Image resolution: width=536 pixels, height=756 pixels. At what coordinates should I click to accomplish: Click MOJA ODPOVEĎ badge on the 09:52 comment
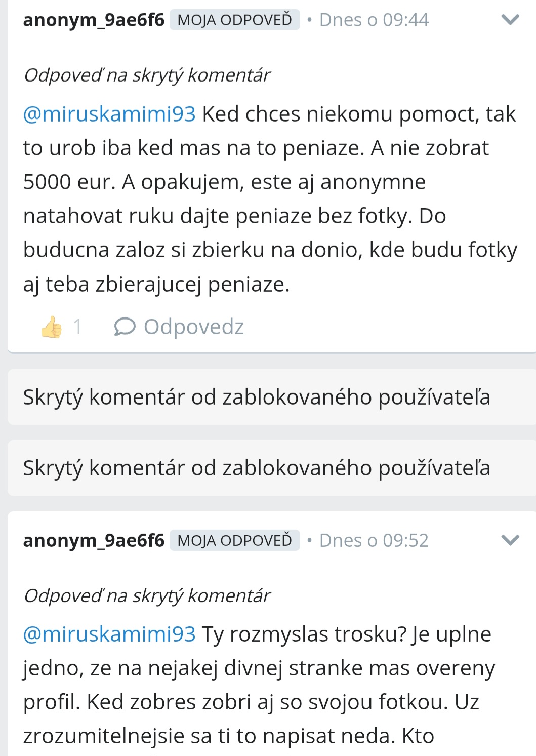[235, 540]
